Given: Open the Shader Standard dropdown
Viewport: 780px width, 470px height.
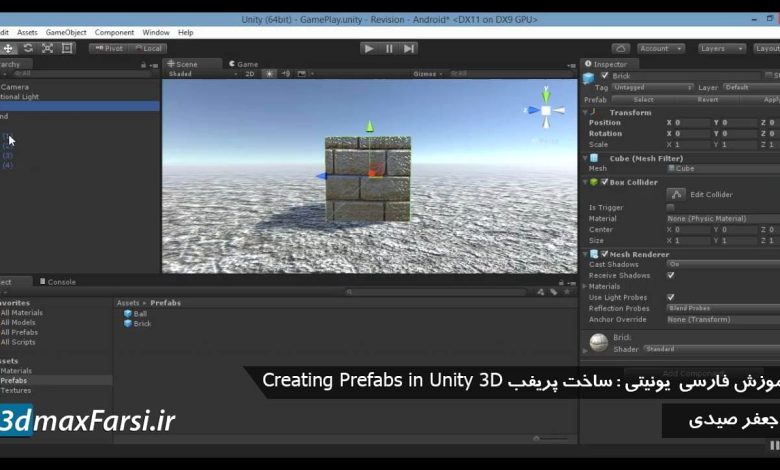Looking at the screenshot, I should [x=711, y=349].
